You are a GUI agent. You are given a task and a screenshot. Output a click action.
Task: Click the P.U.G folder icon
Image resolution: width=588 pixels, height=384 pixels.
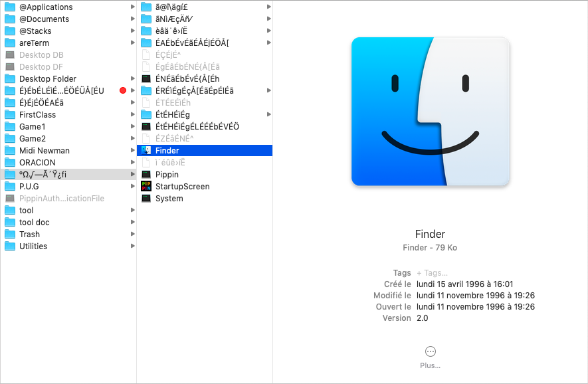click(10, 187)
